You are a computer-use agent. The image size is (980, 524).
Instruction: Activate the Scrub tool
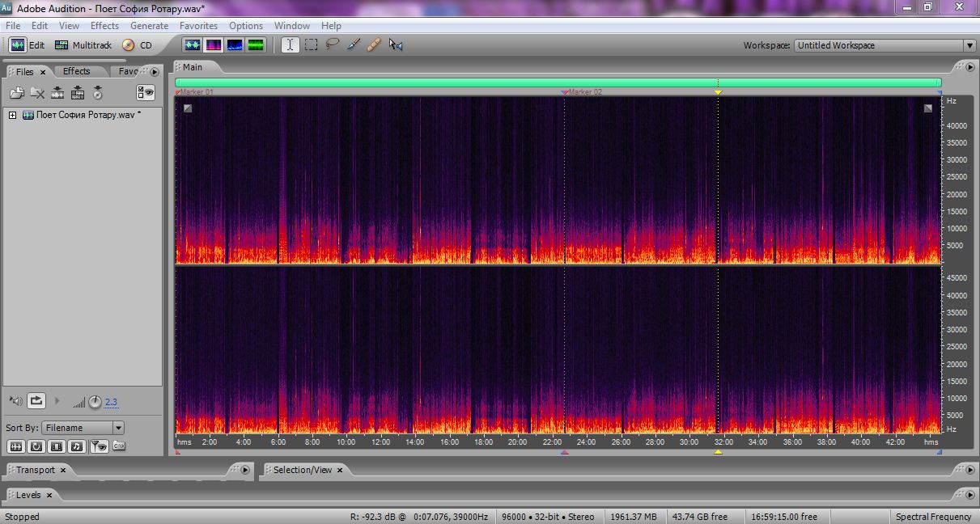click(395, 45)
